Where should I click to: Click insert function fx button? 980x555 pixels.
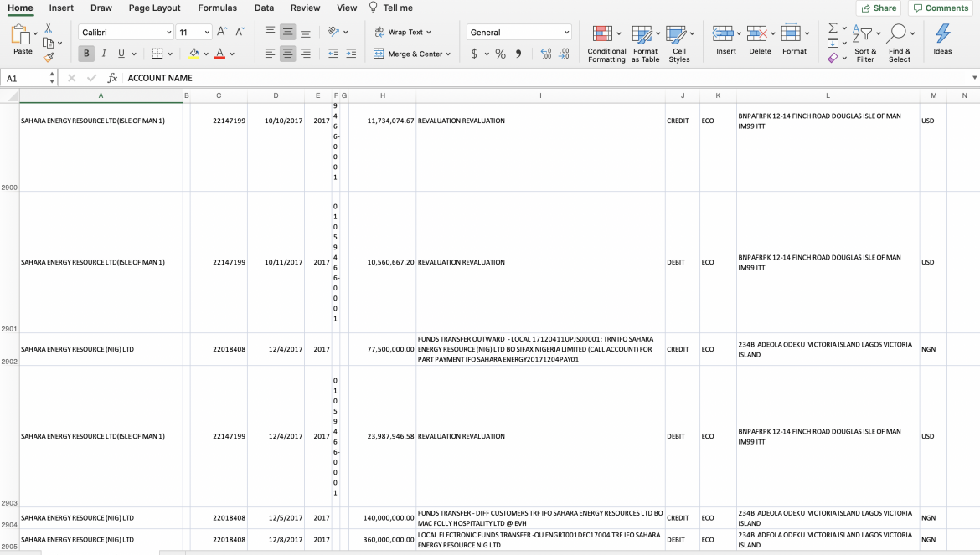(x=112, y=78)
